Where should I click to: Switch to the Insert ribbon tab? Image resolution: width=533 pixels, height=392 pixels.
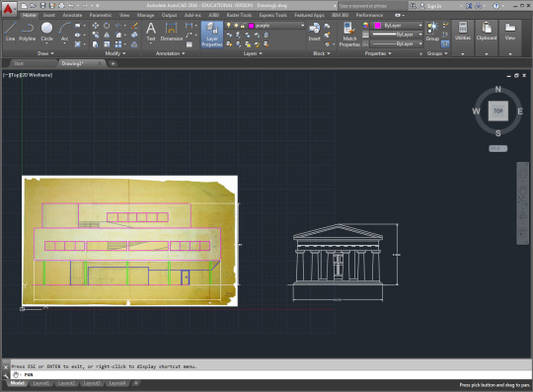coord(49,15)
